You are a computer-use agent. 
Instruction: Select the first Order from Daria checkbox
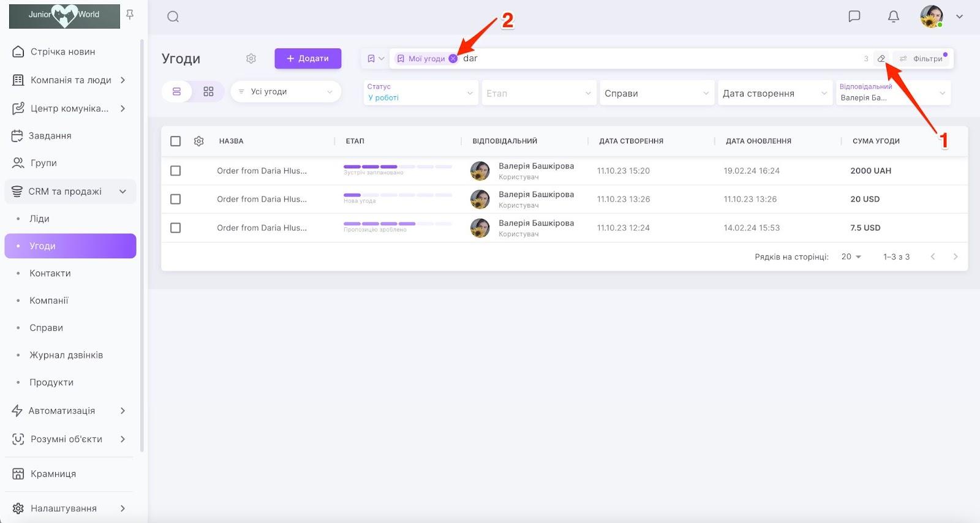[x=176, y=171]
